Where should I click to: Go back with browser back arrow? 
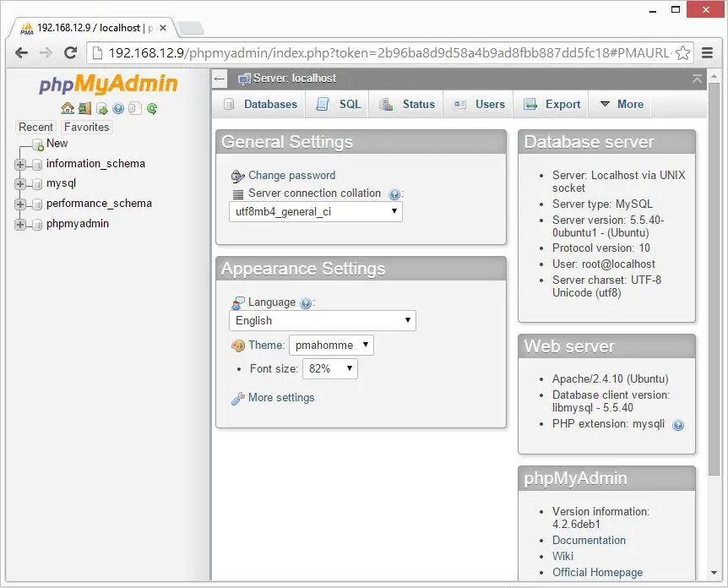[x=21, y=52]
